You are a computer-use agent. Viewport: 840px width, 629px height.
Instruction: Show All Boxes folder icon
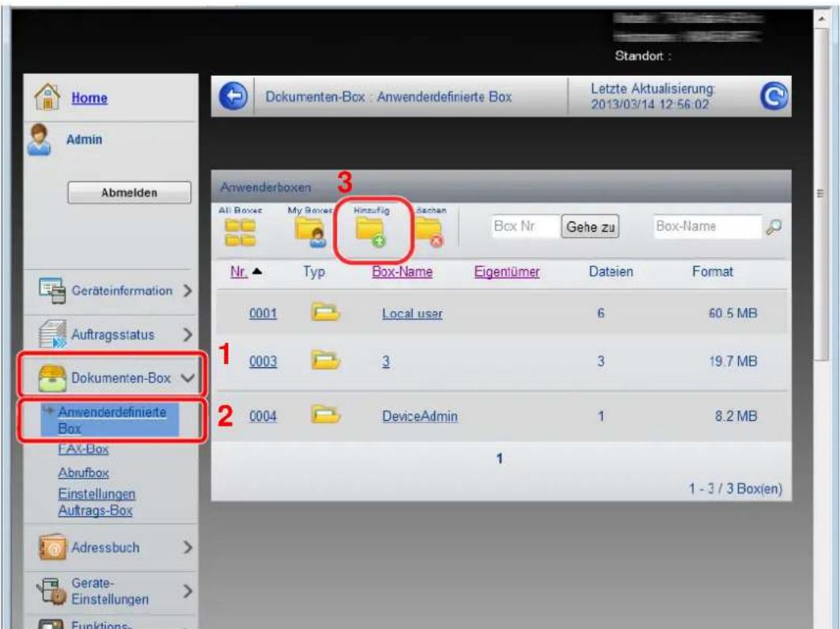click(x=240, y=233)
